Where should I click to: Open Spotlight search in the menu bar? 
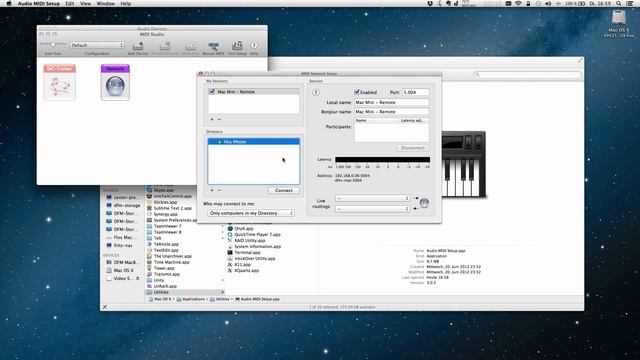click(x=619, y=3)
